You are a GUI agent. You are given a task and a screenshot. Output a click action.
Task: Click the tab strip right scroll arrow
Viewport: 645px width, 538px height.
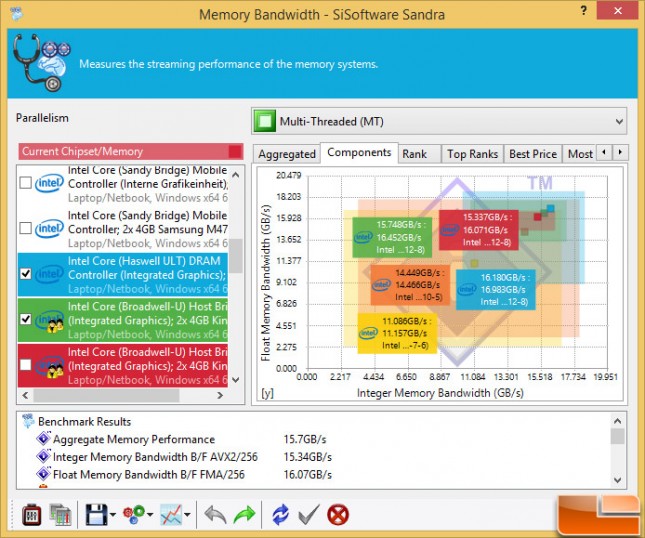[x=620, y=152]
